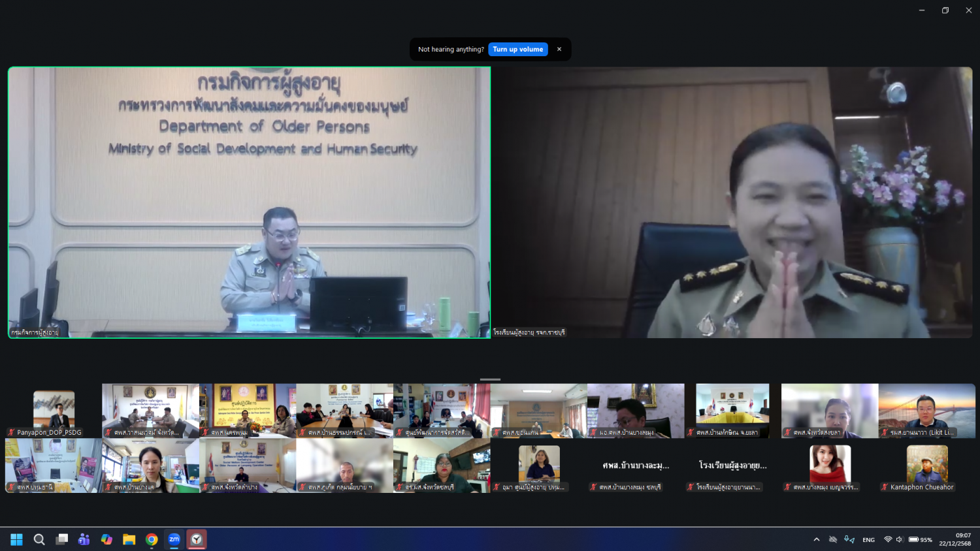The width and height of the screenshot is (980, 551).
Task: Open File Explorer from the taskbar
Action: click(x=129, y=539)
